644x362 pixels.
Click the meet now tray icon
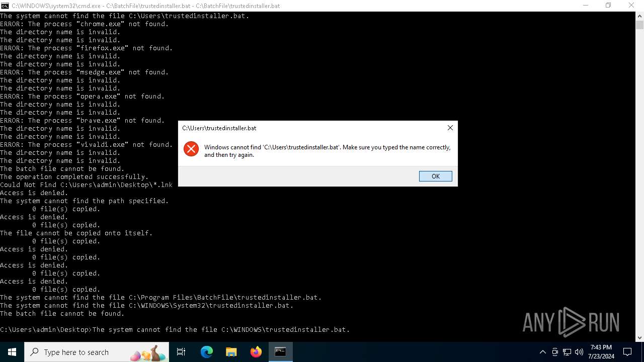[555, 352]
